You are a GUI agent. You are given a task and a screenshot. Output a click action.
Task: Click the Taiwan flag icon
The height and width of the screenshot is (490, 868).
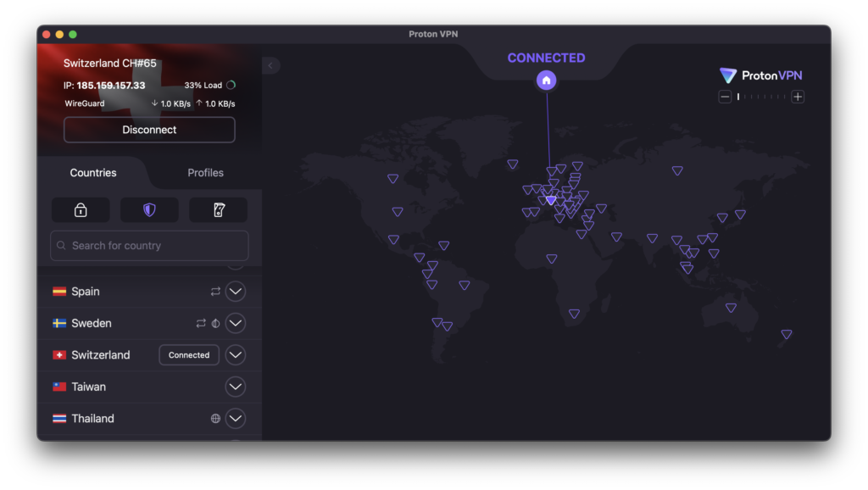click(x=59, y=387)
